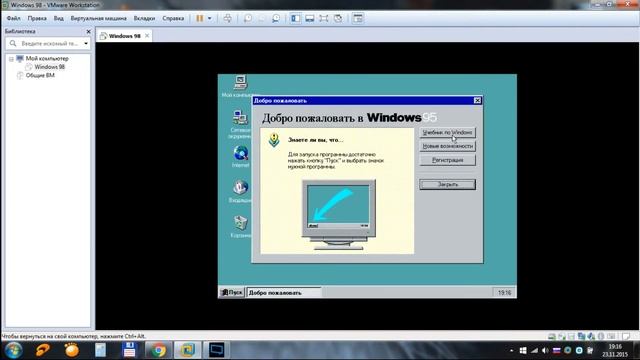Open the Вкладки menu
This screenshot has width=640, height=360.
[144, 18]
